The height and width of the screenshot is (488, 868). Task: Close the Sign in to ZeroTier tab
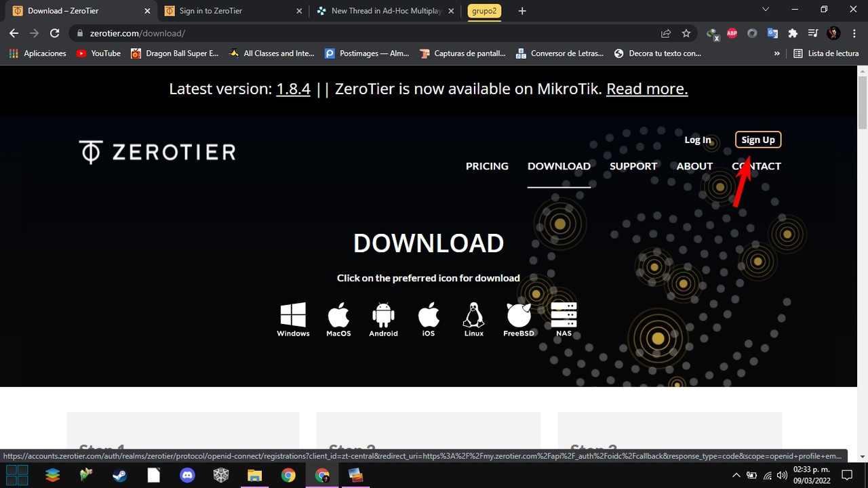coord(299,11)
